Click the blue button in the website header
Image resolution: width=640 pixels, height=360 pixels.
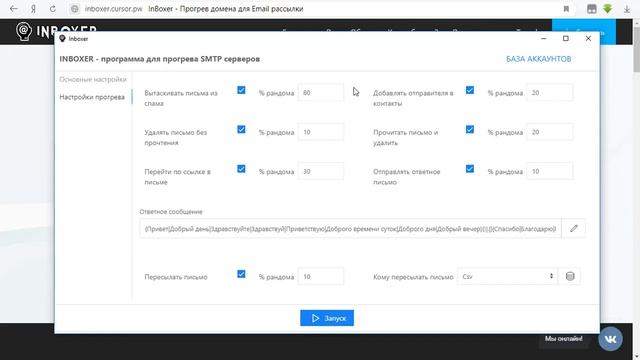coord(584,32)
